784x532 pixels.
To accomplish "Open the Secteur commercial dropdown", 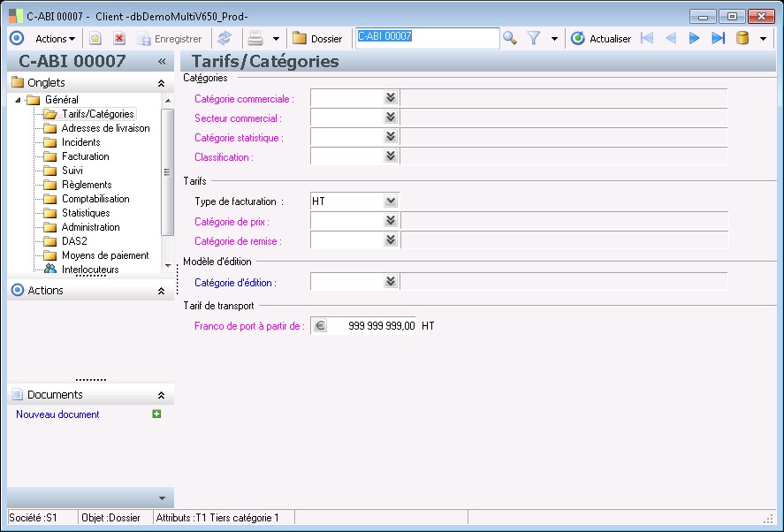I will [391, 117].
